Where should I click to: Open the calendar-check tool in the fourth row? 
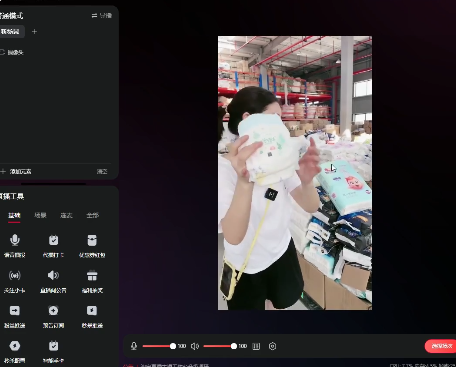point(53,346)
